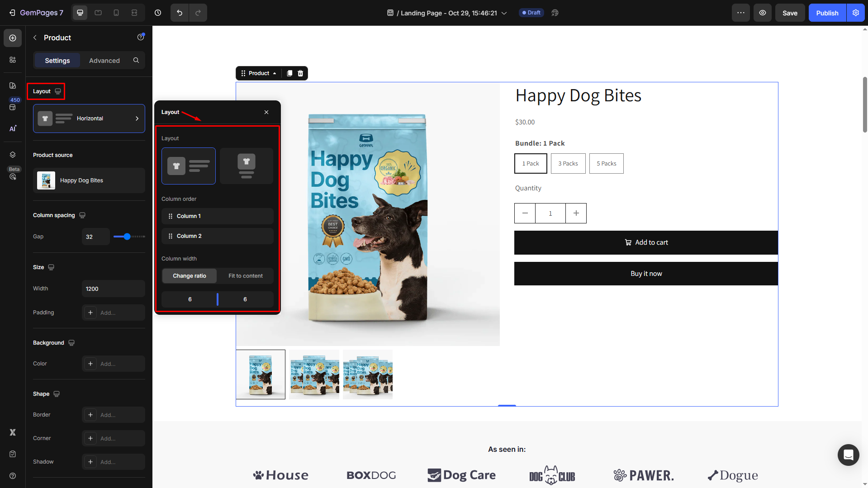Click the Publish button
This screenshot has width=868, height=488.
click(x=827, y=13)
